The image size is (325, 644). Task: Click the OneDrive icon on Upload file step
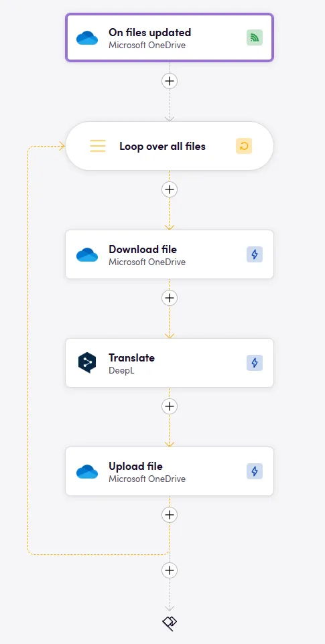[x=87, y=471]
